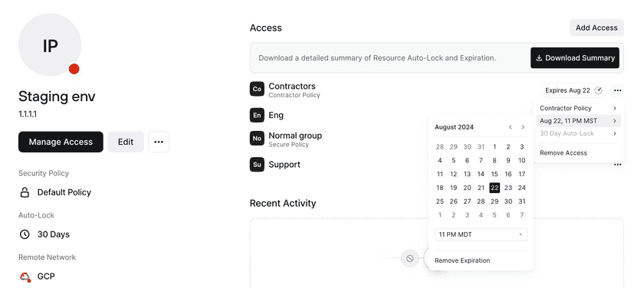Open the Support row three-dot menu
Viewport: 644px width, 288px height.
point(617,165)
